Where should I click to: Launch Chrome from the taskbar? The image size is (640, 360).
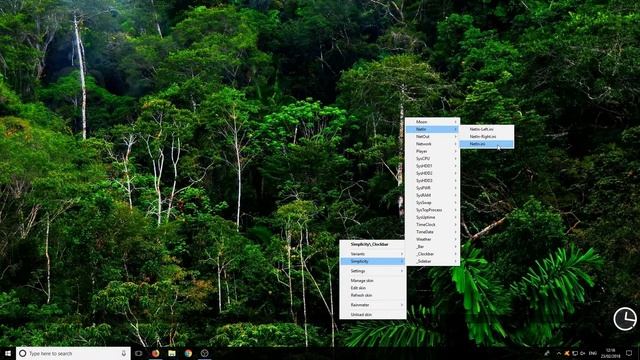click(188, 353)
